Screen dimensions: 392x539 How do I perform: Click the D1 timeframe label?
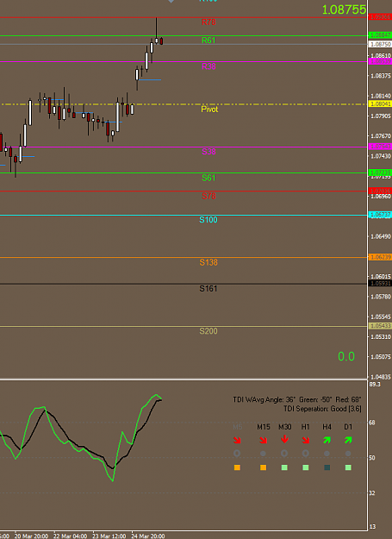pyautogui.click(x=348, y=427)
